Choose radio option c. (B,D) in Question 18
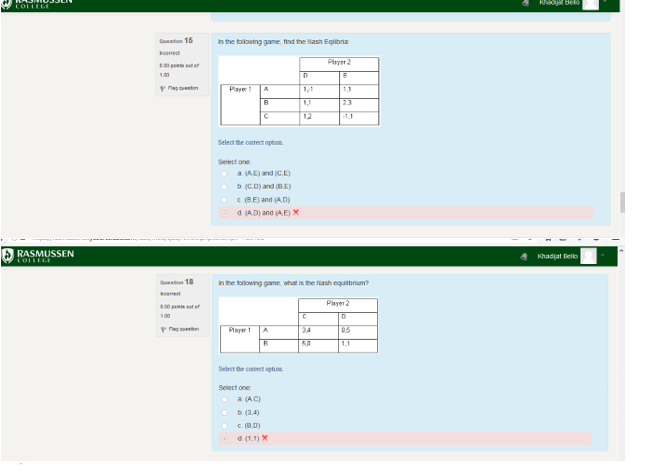 [x=223, y=425]
